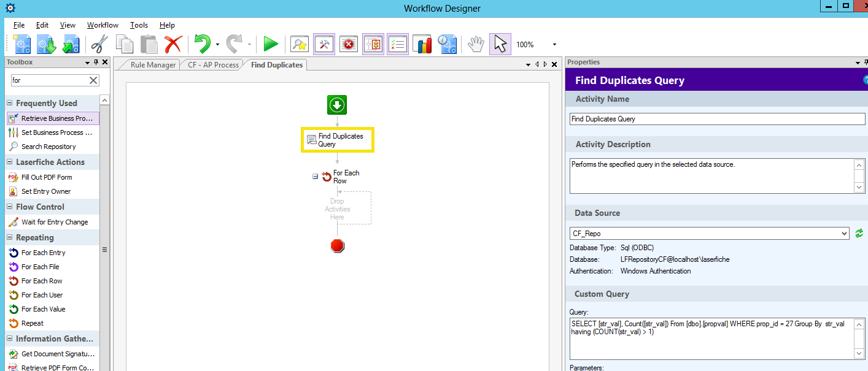Click the green Undo arrow icon
This screenshot has height=371, width=868.
click(x=202, y=44)
